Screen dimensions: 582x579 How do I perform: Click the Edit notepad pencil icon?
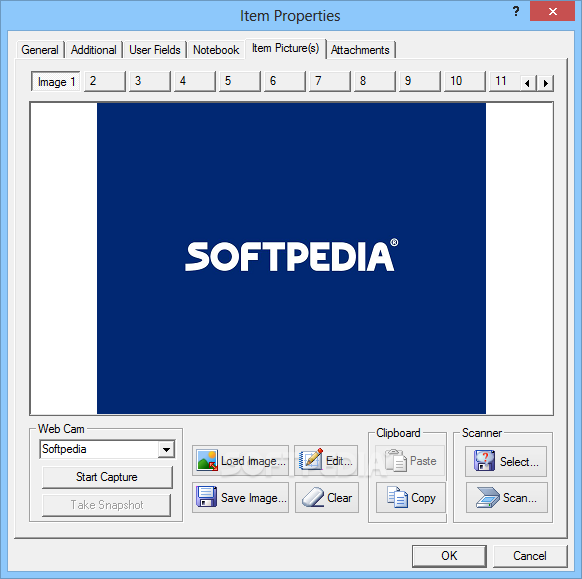coord(310,459)
